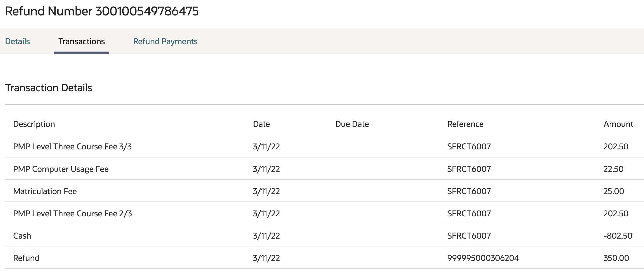The height and width of the screenshot is (274, 644).
Task: Click the 350.00 refund amount
Action: 616,258
